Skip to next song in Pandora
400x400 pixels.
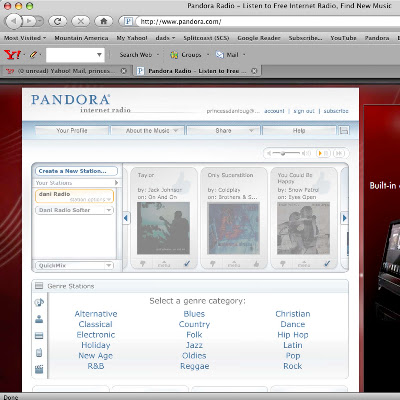pyautogui.click(x=339, y=153)
